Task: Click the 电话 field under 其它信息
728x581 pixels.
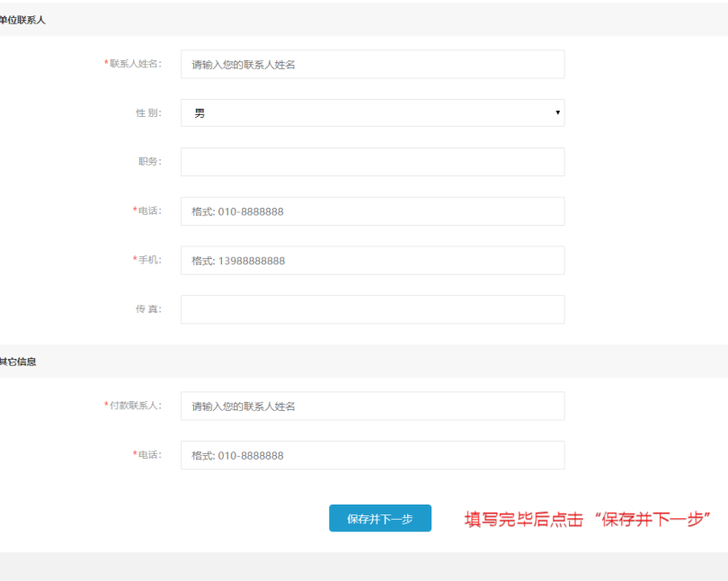Action: click(372, 455)
